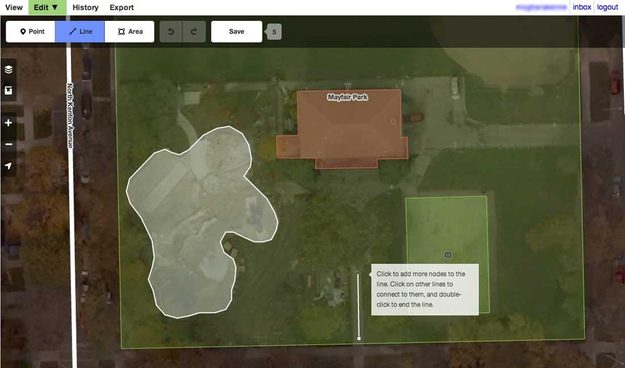The width and height of the screenshot is (625, 368).
Task: Select the Area drawing tool
Action: pyautogui.click(x=130, y=31)
